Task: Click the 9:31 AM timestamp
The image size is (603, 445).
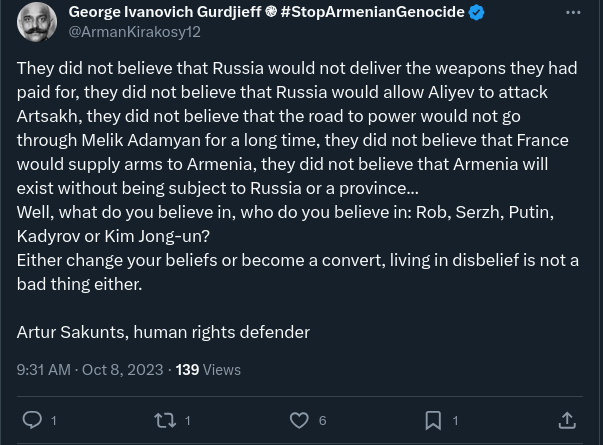Action: click(43, 369)
